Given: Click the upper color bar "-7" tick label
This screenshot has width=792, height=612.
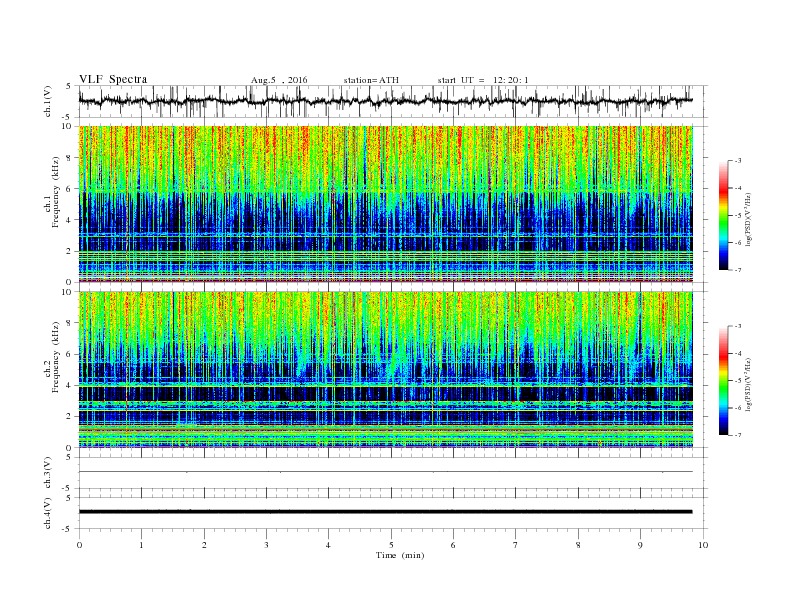Looking at the screenshot, I should click(738, 270).
